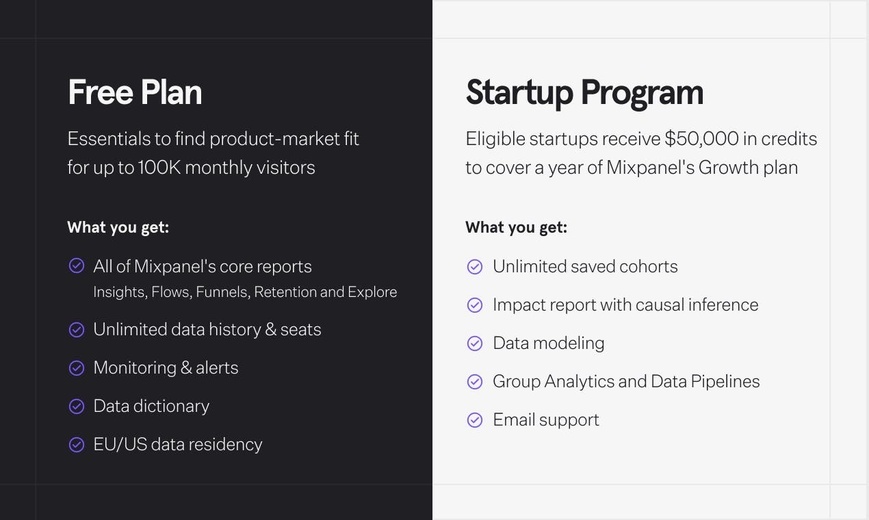Select the Free Plan heading
869x520 pixels.
[135, 92]
